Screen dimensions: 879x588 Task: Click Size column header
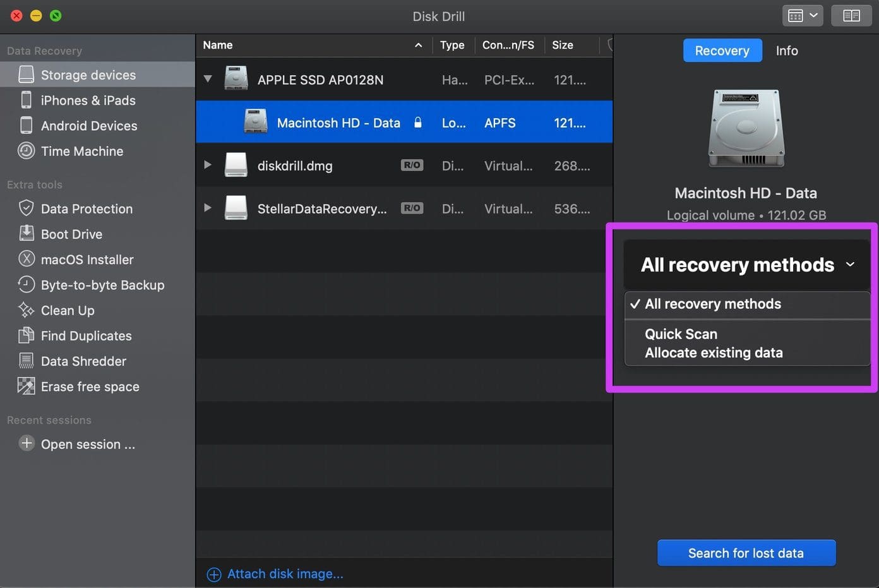pos(563,45)
